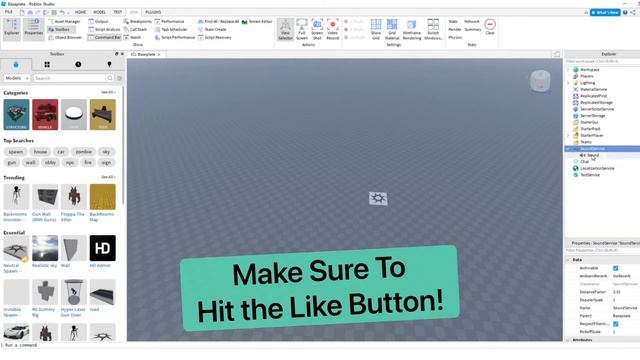Open Toolbox Creations pin tab
This screenshot has height=360, width=640.
click(x=109, y=64)
